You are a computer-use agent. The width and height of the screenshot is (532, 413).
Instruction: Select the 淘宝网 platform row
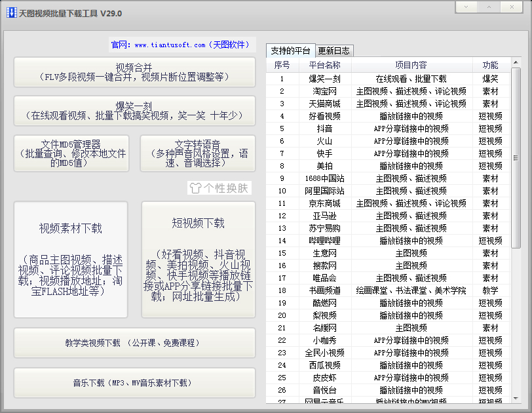[x=322, y=90]
